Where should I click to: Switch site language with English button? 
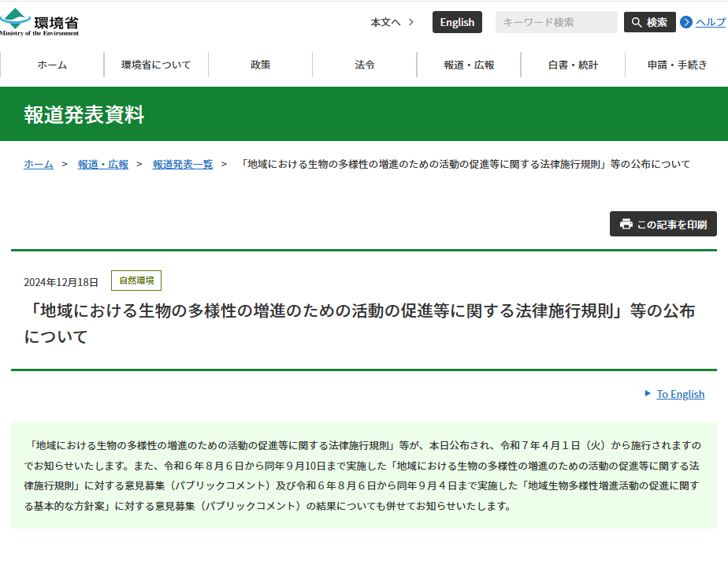(x=457, y=22)
